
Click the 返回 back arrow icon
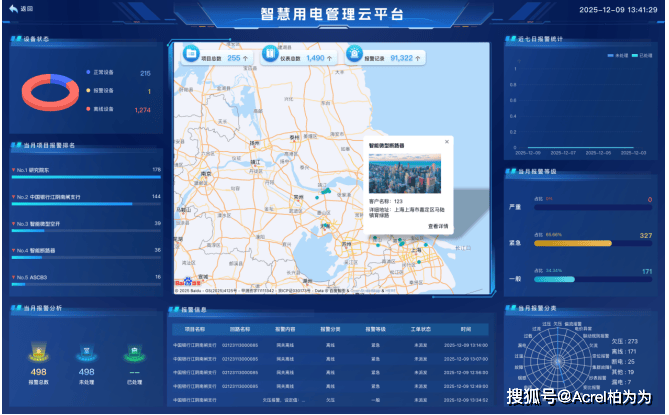coord(13,8)
